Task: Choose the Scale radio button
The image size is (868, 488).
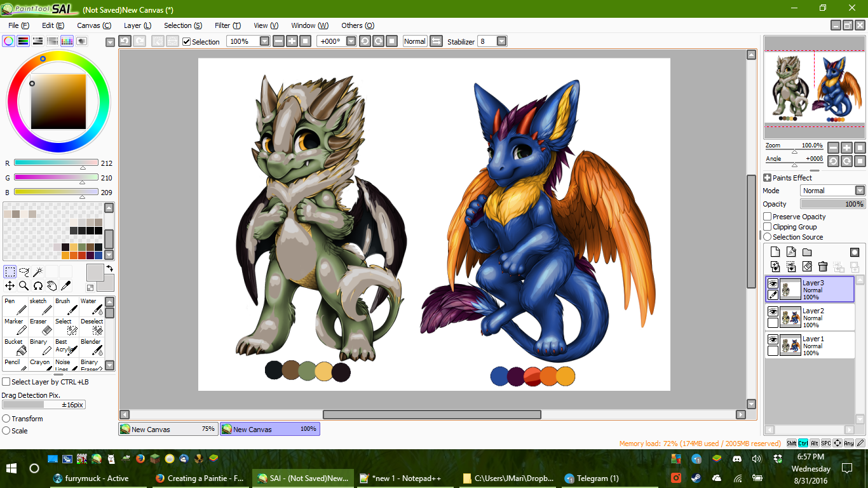Action: 6,430
